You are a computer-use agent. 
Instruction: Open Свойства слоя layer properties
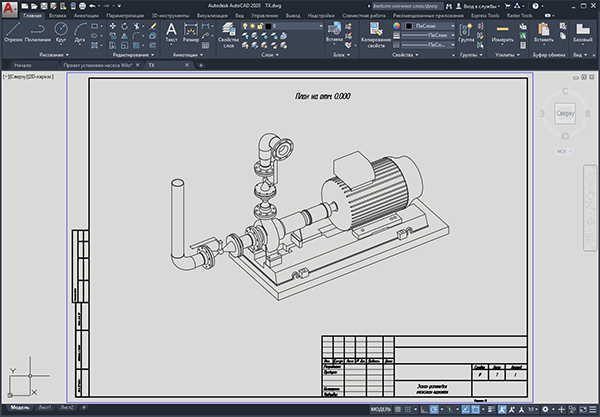[x=228, y=34]
